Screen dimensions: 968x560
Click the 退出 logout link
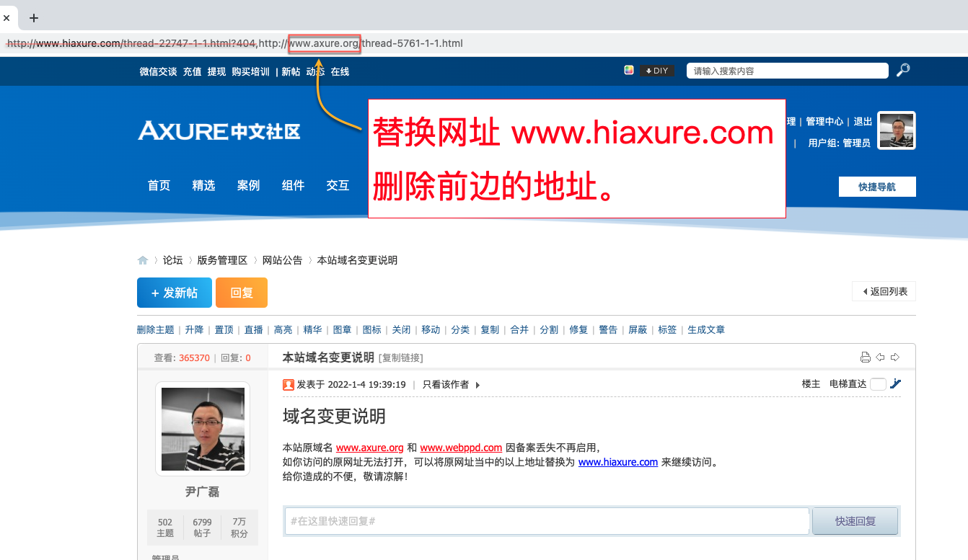tap(863, 121)
